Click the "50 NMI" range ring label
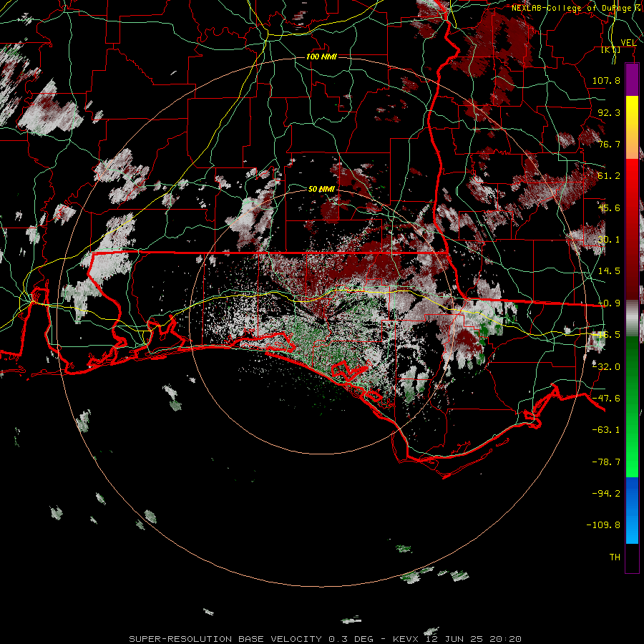 [321, 189]
